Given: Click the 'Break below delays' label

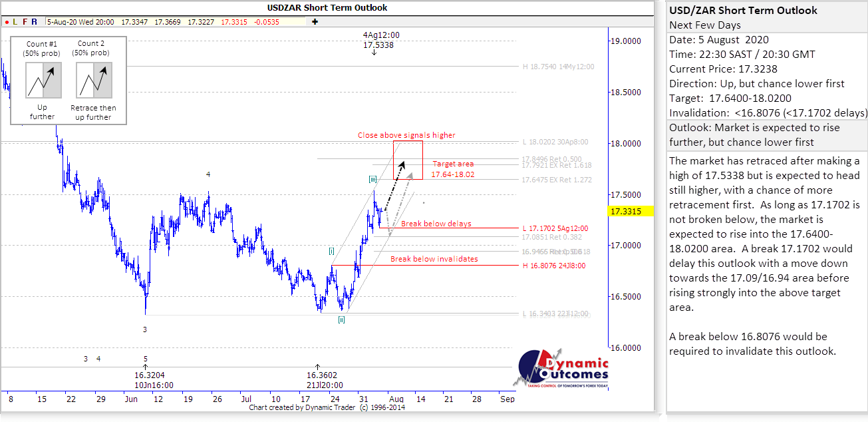Looking at the screenshot, I should 436,224.
